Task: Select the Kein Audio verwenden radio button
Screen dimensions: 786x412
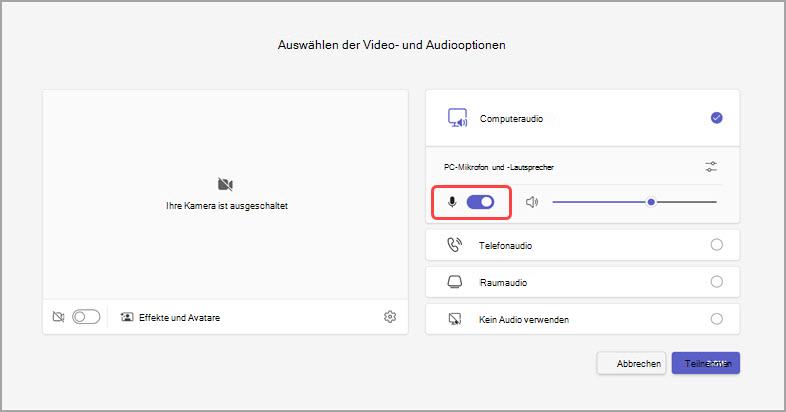Action: point(717,319)
